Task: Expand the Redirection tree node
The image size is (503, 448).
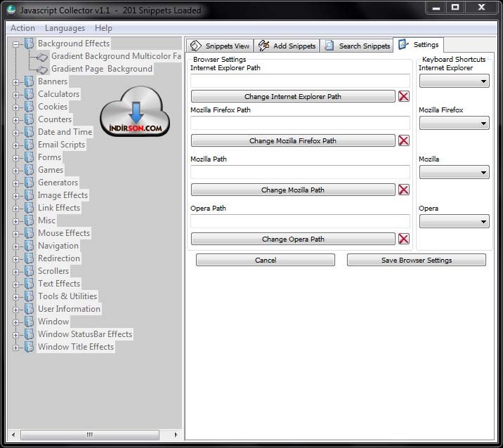Action: (x=15, y=259)
